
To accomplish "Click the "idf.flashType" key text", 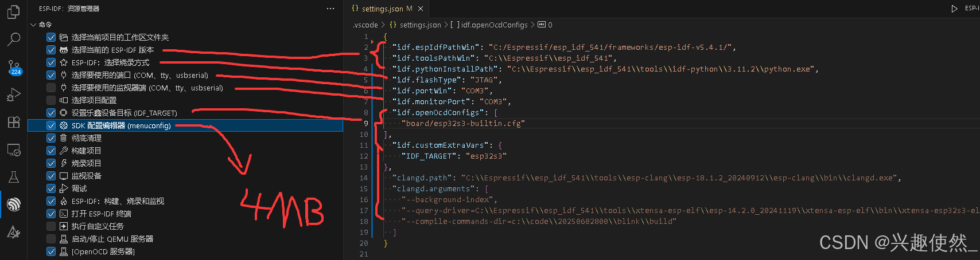I will coord(427,80).
